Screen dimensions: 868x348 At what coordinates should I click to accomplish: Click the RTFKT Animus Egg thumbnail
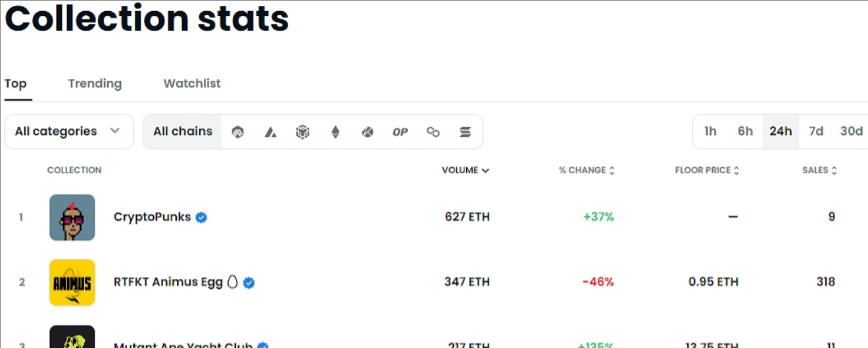(72, 282)
